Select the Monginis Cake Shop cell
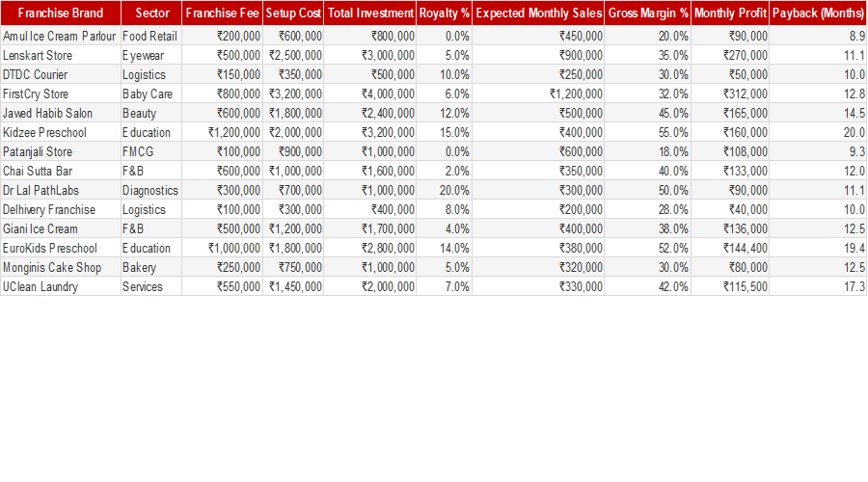Viewport: 868px width, 482px height. click(x=61, y=268)
